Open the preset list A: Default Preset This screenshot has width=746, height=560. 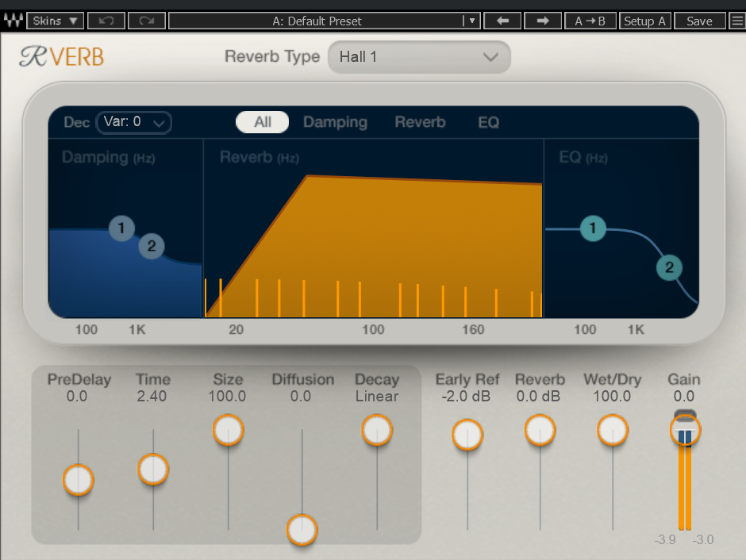pyautogui.click(x=325, y=21)
